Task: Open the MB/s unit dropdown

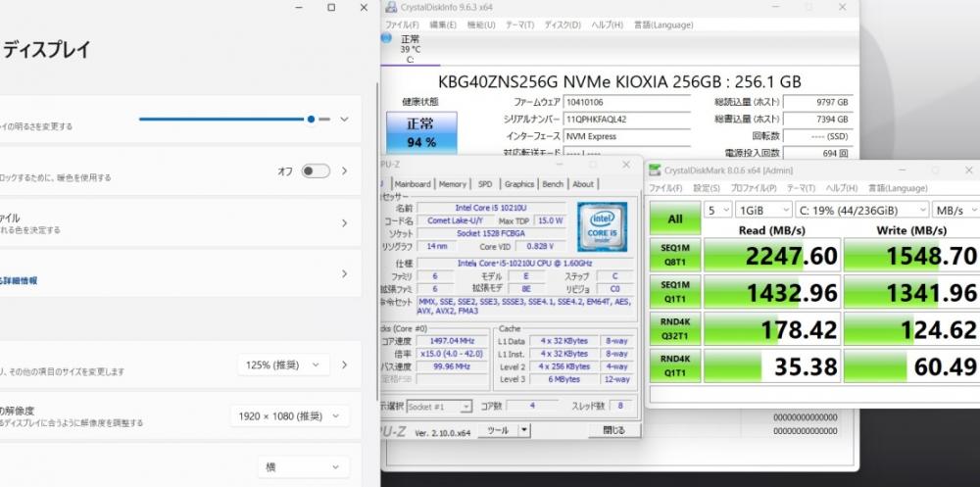Action: (x=955, y=210)
